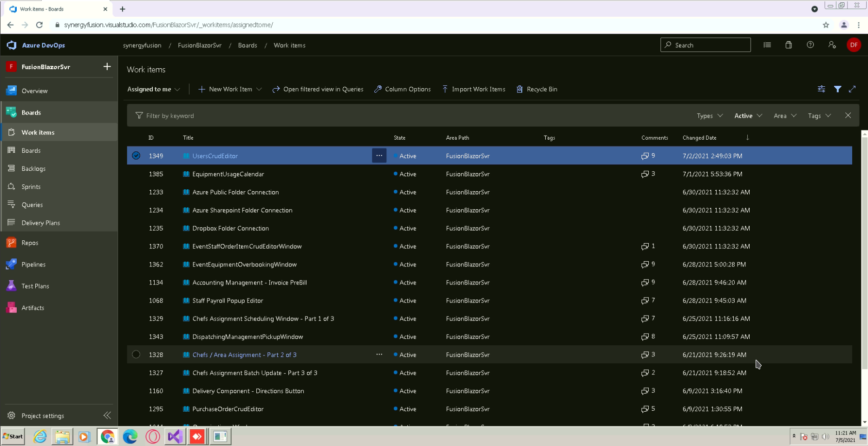Click the Azure DevOps logo icon

(12, 45)
